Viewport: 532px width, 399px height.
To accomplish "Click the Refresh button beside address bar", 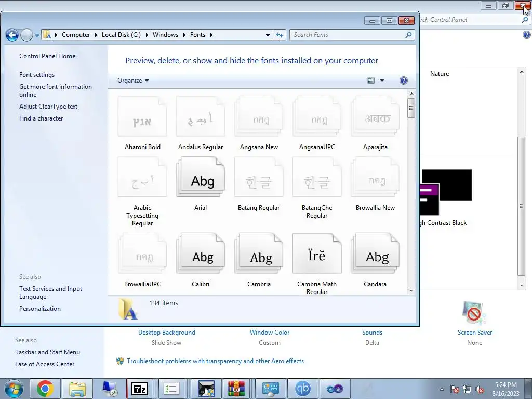I will pyautogui.click(x=280, y=35).
